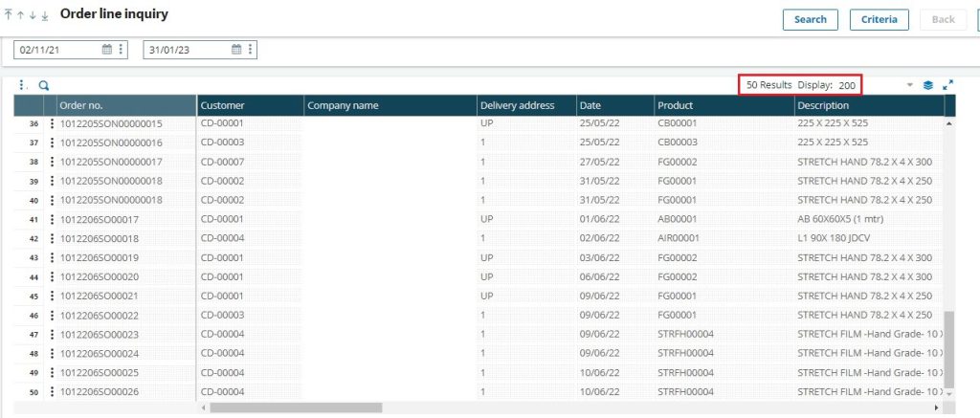Select order 1012205SON00000017
980x418 pixels.
(x=111, y=162)
